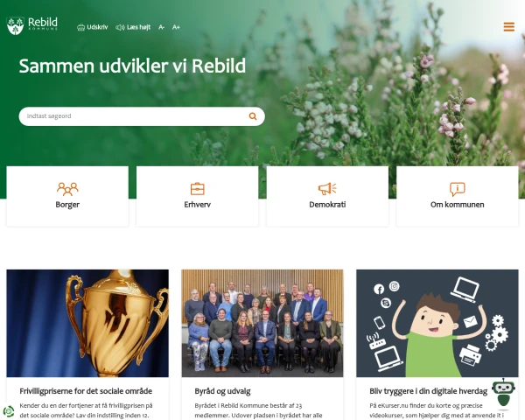Open Frivilligpriserne for det sociale område

[86, 391]
